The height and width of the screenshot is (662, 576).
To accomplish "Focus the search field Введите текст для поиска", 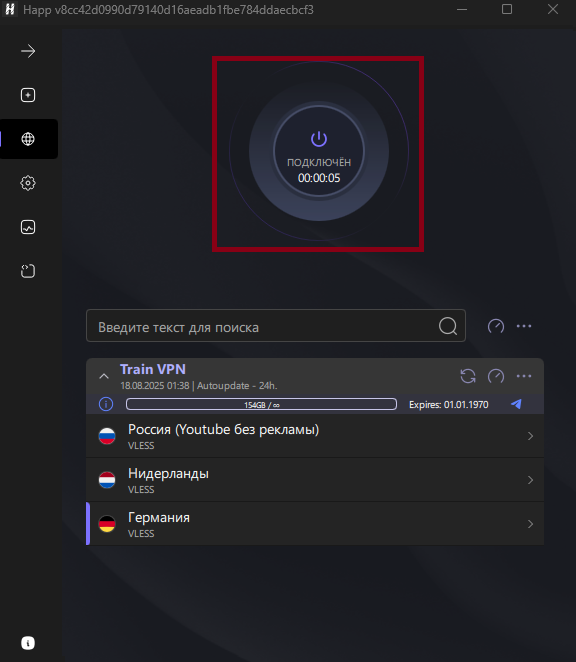I will 276,326.
